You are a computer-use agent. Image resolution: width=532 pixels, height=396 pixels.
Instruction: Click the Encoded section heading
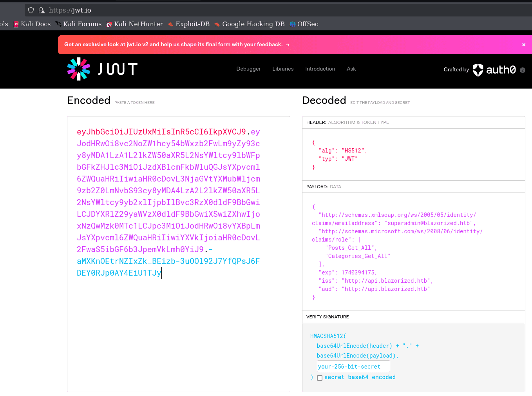(x=89, y=100)
